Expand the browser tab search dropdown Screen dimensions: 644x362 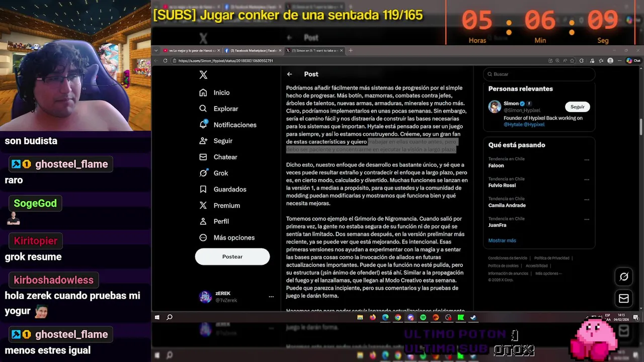[x=156, y=50]
